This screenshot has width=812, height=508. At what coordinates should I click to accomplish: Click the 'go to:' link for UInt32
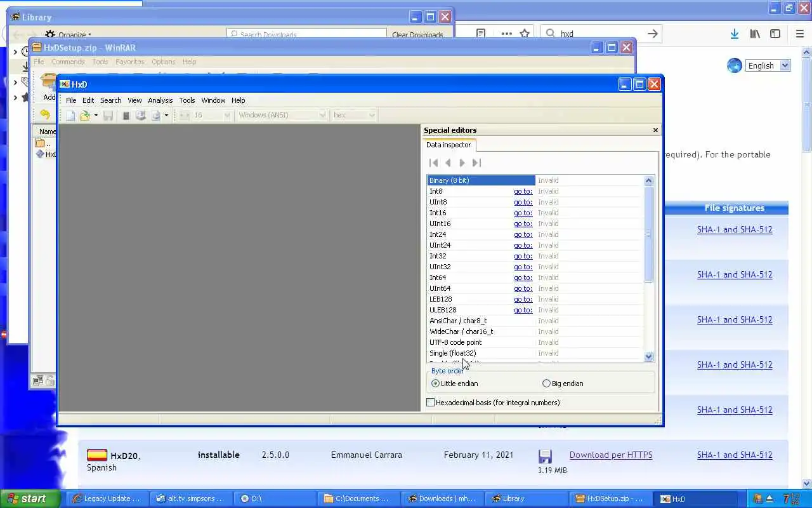click(523, 267)
